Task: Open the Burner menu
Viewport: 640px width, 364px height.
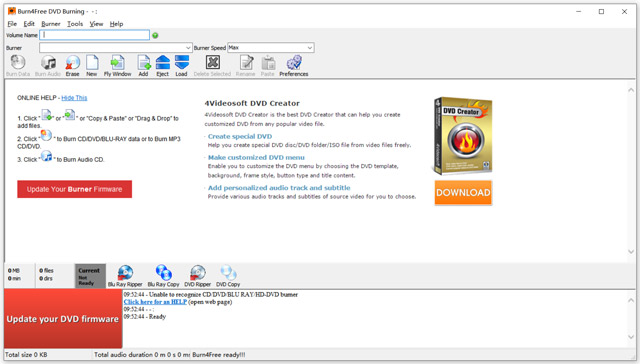Action: tap(51, 24)
